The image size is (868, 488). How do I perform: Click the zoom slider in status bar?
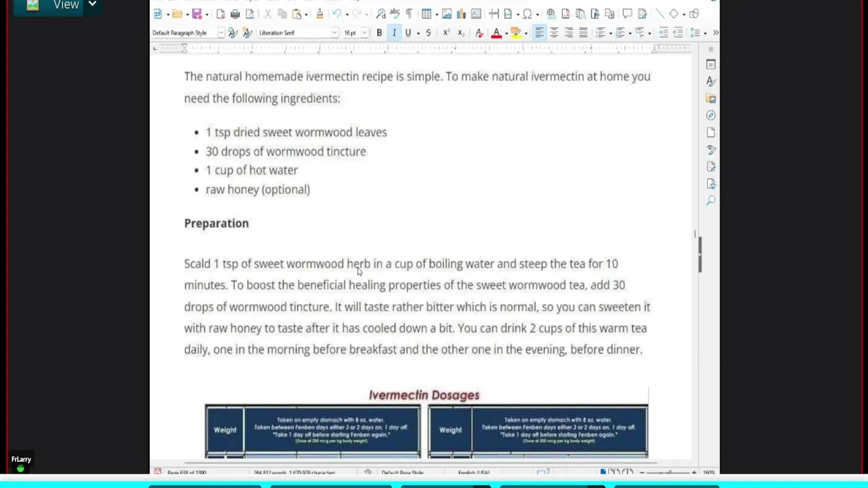click(x=668, y=472)
